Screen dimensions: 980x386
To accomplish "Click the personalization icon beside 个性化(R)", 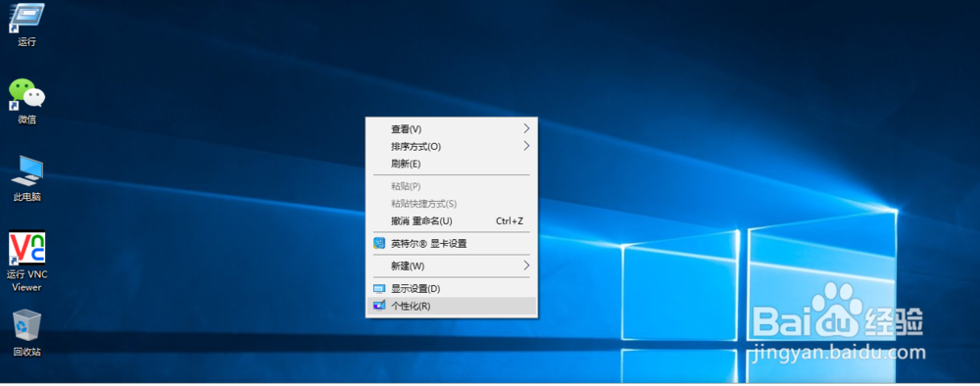I will click(379, 306).
